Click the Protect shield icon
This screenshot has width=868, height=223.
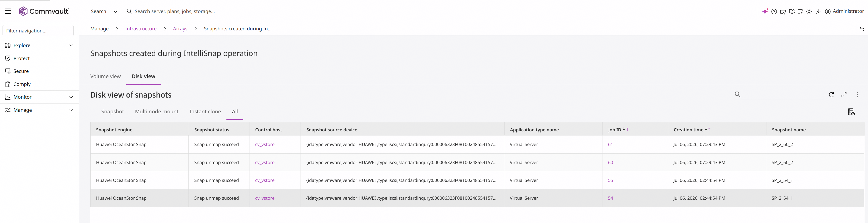tap(8, 58)
